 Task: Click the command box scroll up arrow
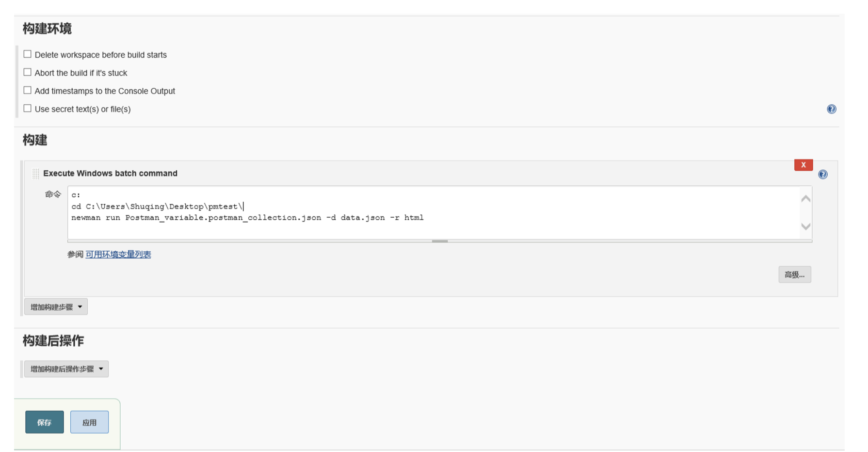[805, 199]
